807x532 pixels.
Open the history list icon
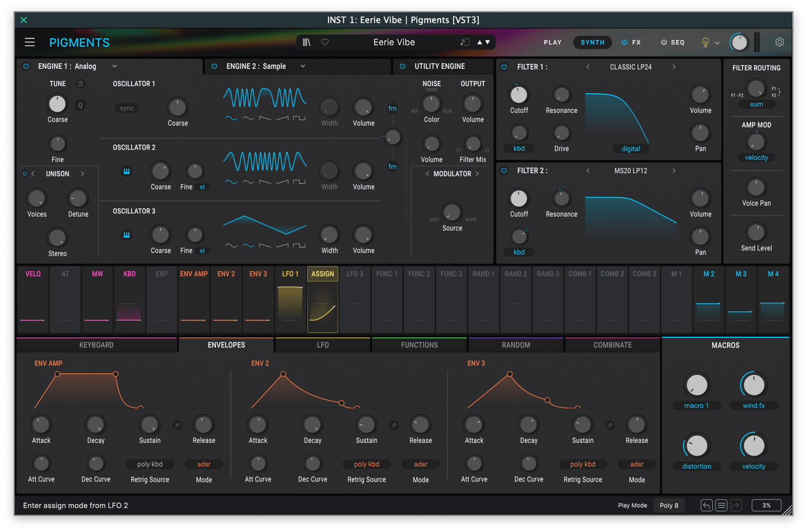point(721,505)
